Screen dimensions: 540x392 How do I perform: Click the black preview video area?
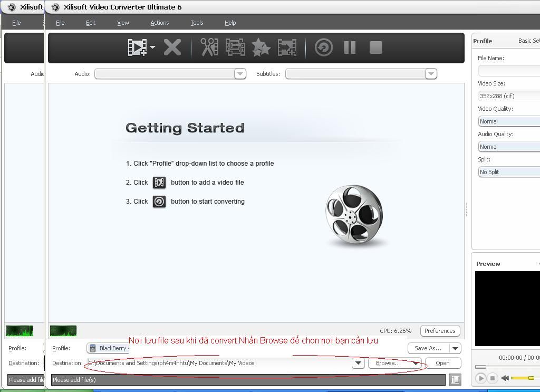507,308
